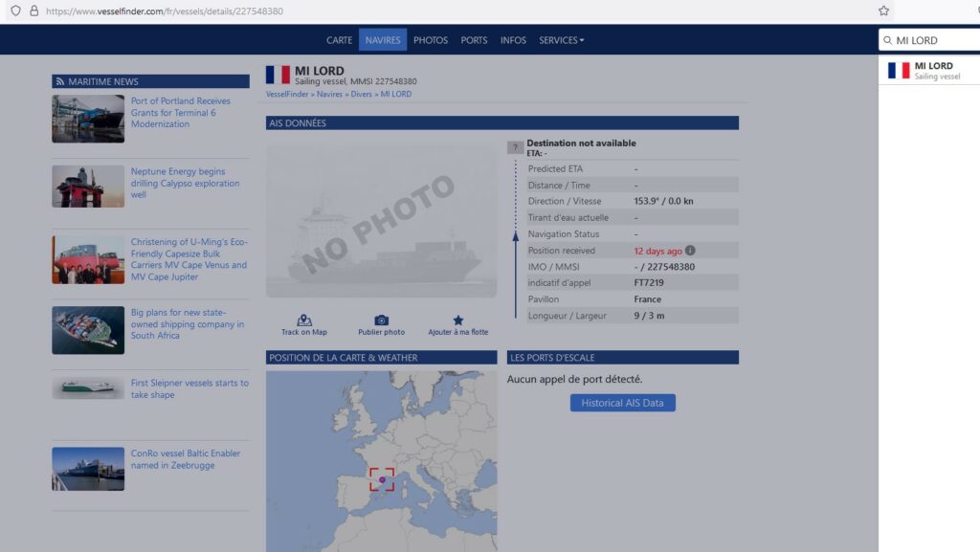Viewport: 980px width, 552px height.
Task: Click the Publier photo camera icon
Action: coord(381,320)
